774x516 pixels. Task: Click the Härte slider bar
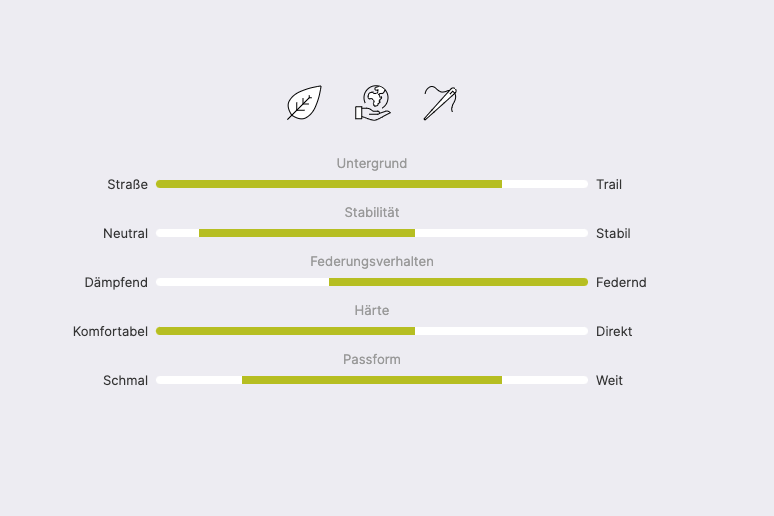[372, 331]
